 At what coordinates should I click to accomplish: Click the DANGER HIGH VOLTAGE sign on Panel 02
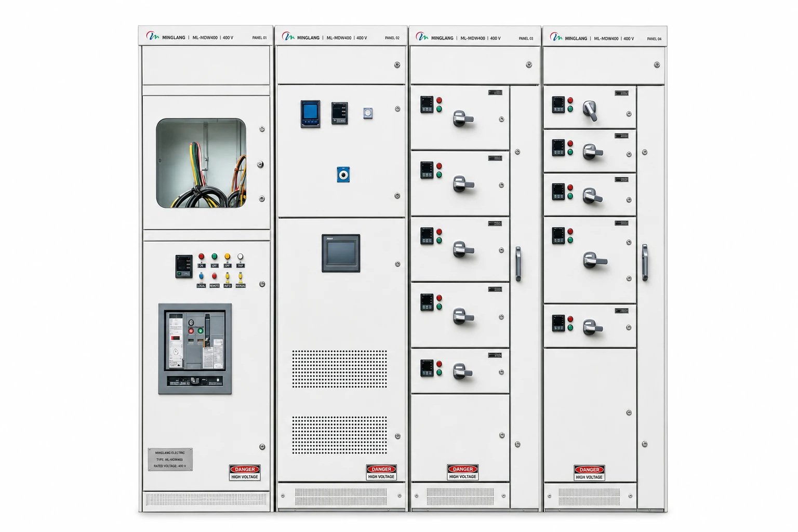pyautogui.click(x=381, y=472)
